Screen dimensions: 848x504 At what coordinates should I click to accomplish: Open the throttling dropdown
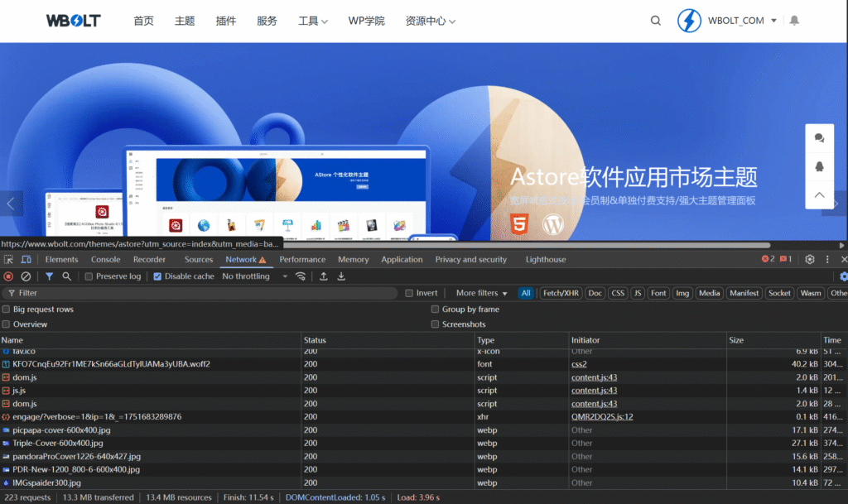pyautogui.click(x=254, y=276)
